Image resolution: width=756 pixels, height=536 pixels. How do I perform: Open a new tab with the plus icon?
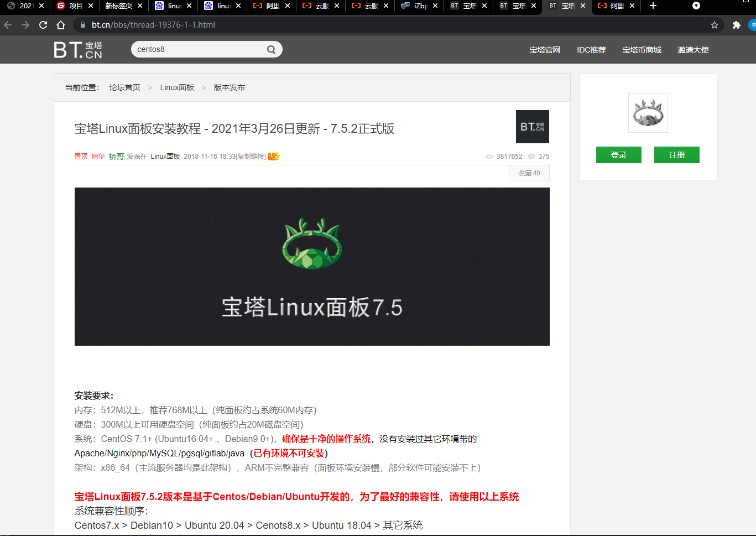(653, 6)
